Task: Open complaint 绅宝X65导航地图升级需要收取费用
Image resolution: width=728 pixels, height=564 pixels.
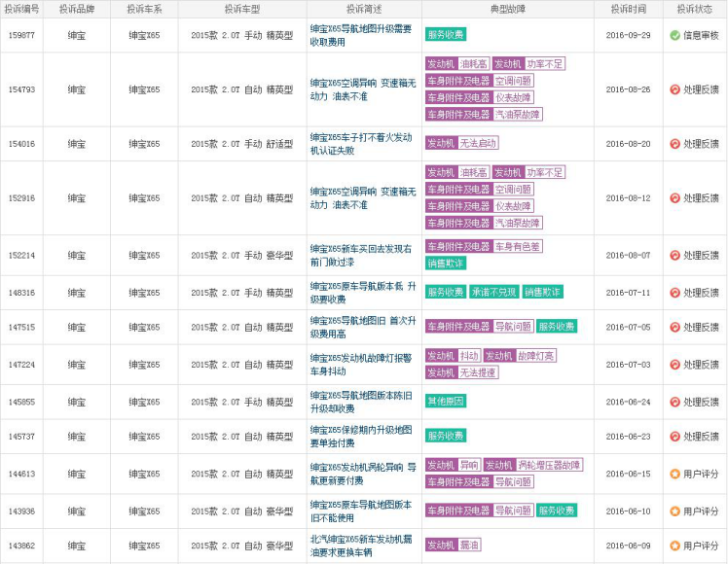Action: click(361, 35)
